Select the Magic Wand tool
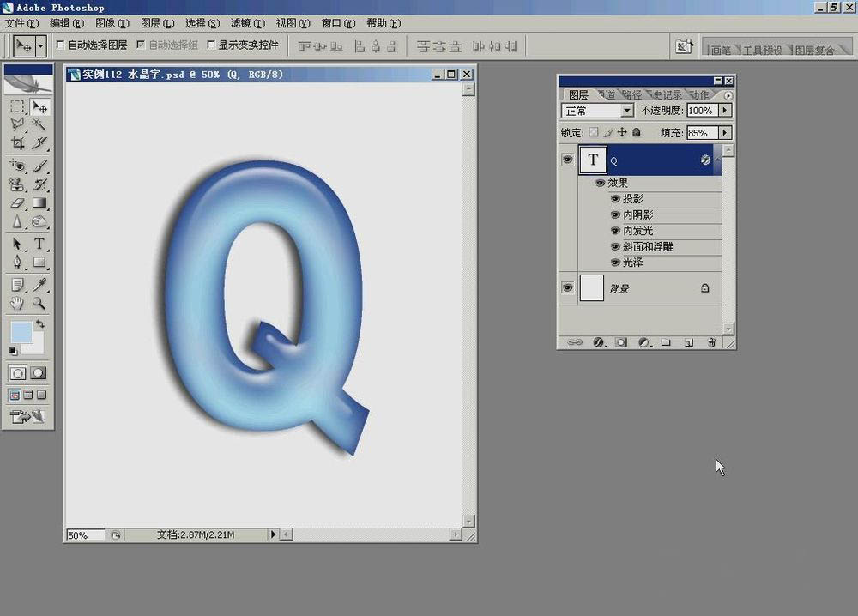Image resolution: width=858 pixels, height=616 pixels. (41, 124)
